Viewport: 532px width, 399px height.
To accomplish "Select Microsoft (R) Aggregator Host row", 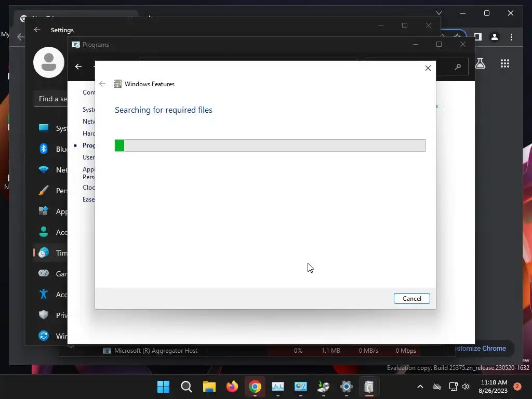I will pos(256,351).
